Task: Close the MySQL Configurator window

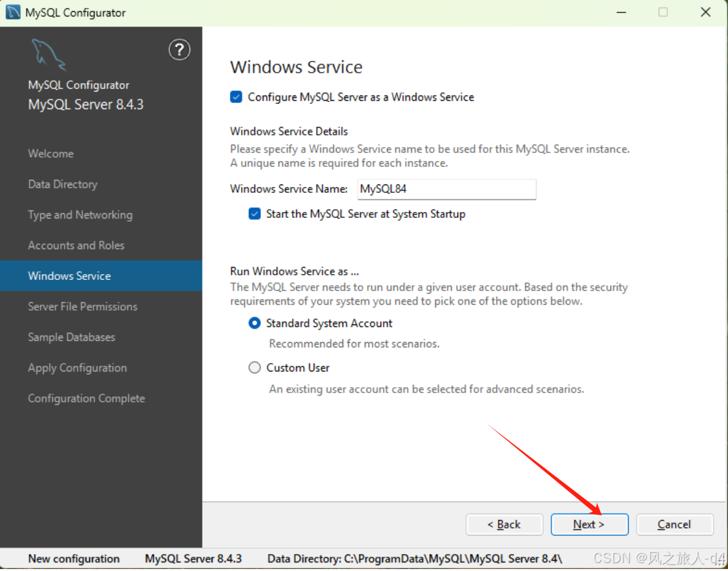Action: pyautogui.click(x=705, y=12)
